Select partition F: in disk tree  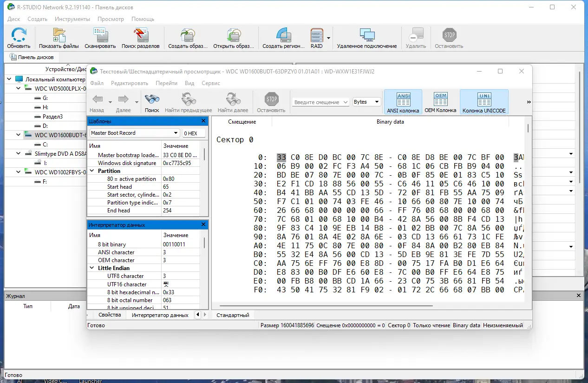tap(45, 182)
